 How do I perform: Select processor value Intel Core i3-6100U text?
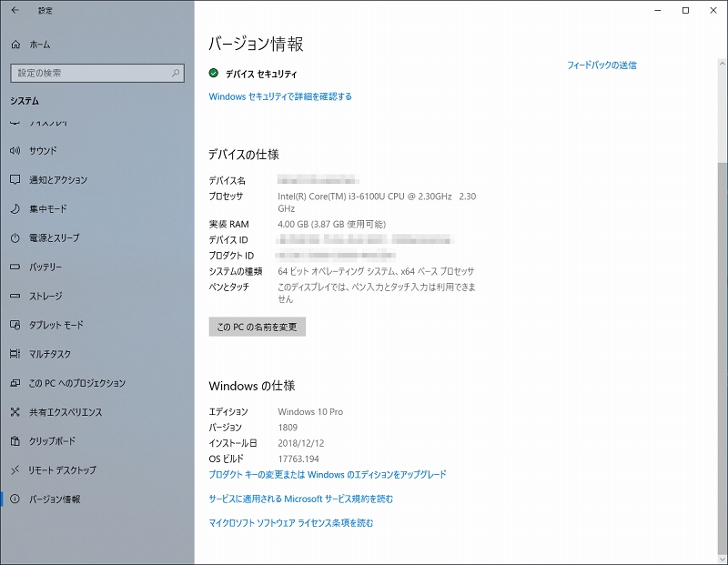377,202
